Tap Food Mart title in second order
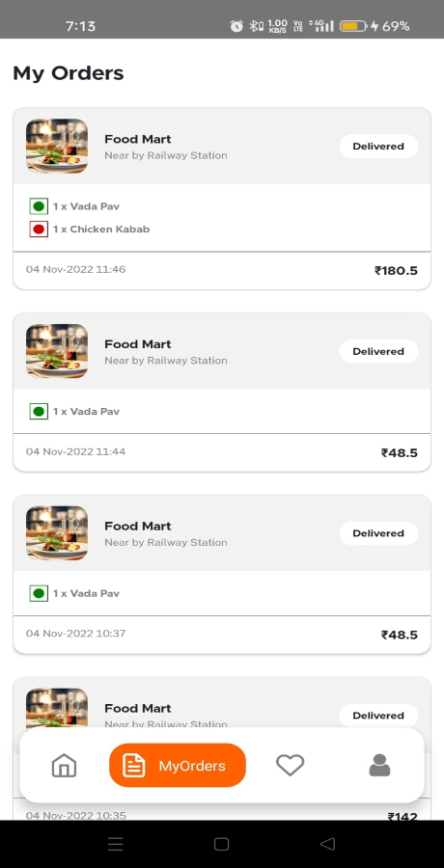444x868 pixels. 138,343
